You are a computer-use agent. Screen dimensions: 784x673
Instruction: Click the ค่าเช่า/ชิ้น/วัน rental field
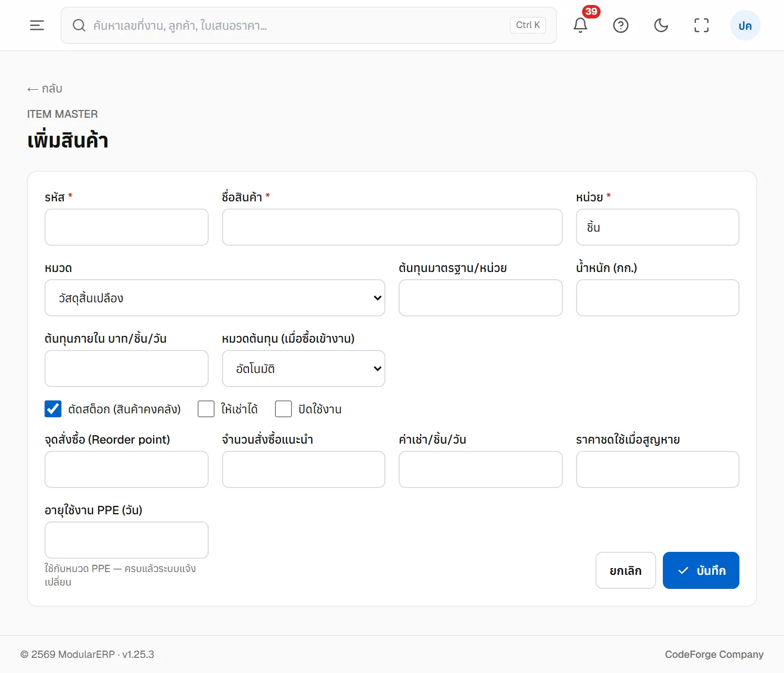pos(481,469)
